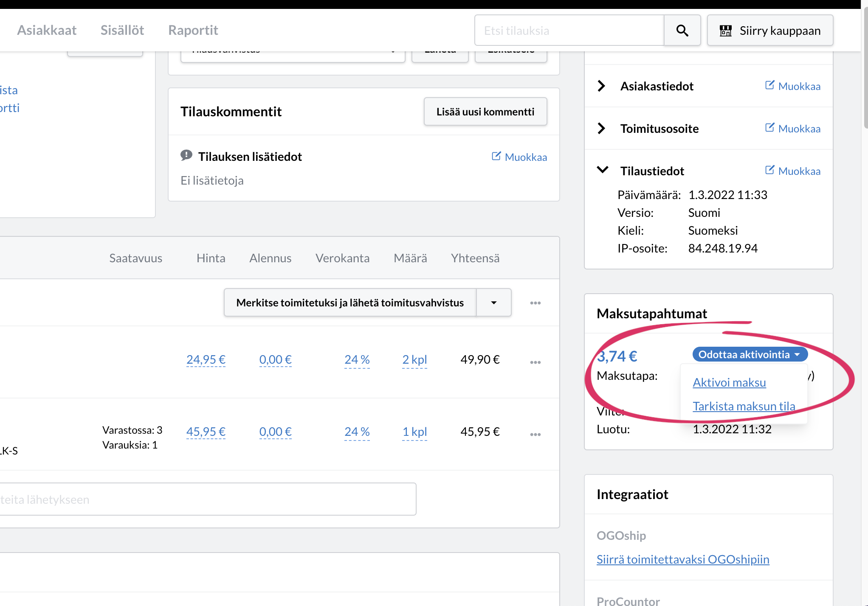Click the speech bubble icon beside Tilauksen lisätiedot
Image resolution: width=868 pixels, height=606 pixels.
coord(186,155)
